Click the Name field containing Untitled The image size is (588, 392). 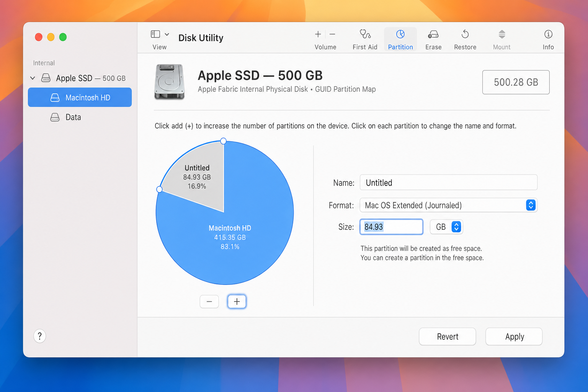point(449,182)
